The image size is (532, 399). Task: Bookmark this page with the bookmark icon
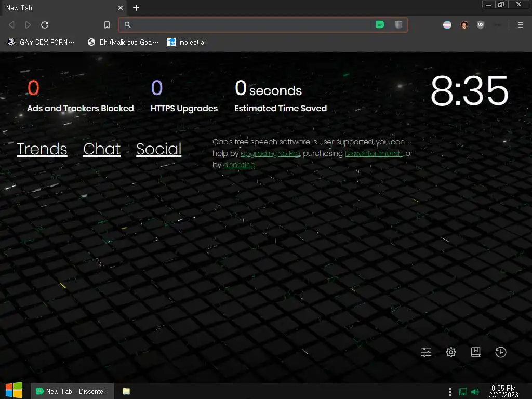point(107,25)
